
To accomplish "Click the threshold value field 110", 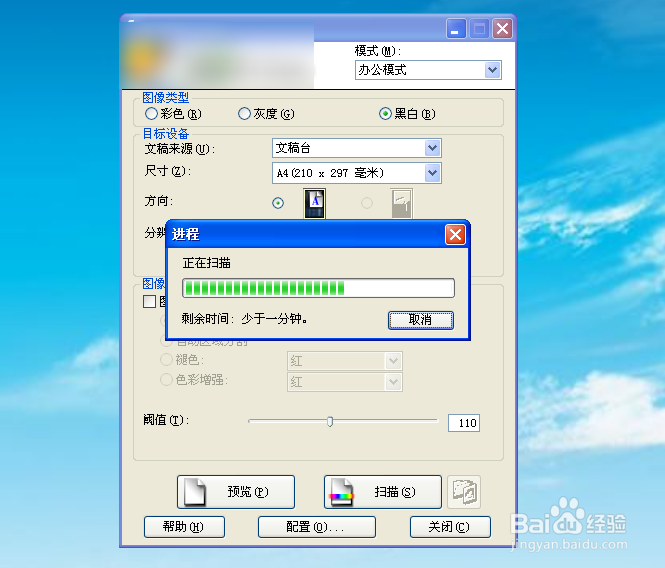I will click(464, 423).
